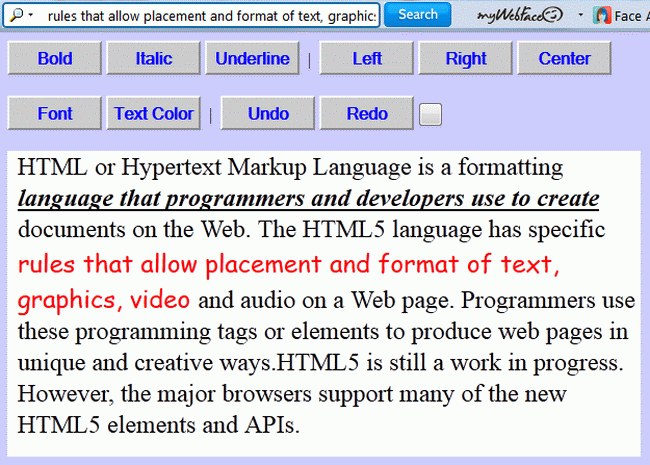Click the Face avatar toolbar icon
This screenshot has width=650, height=465.
coord(602,16)
